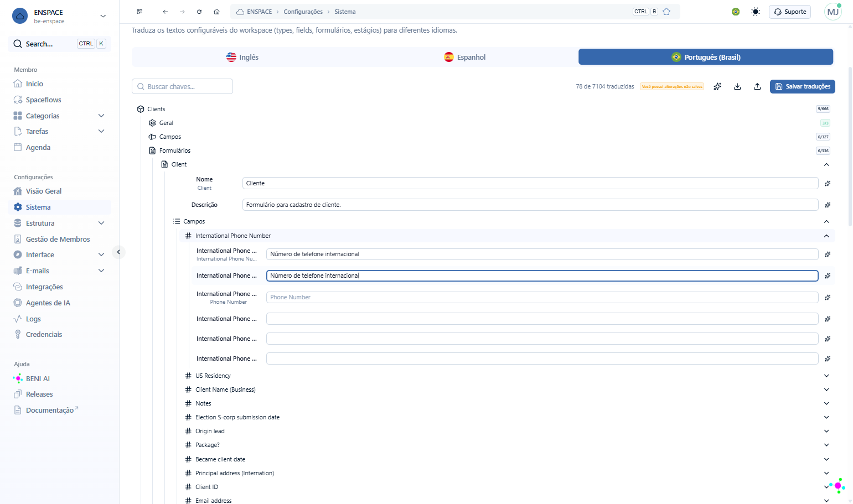The image size is (853, 504).
Task: Select the Campos tree item under Clients
Action: click(170, 137)
